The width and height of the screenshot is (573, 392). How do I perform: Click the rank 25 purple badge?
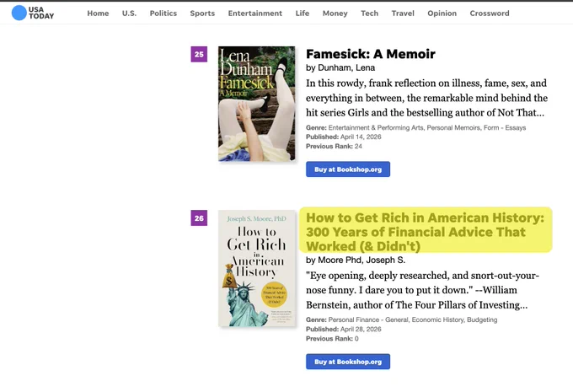point(199,54)
